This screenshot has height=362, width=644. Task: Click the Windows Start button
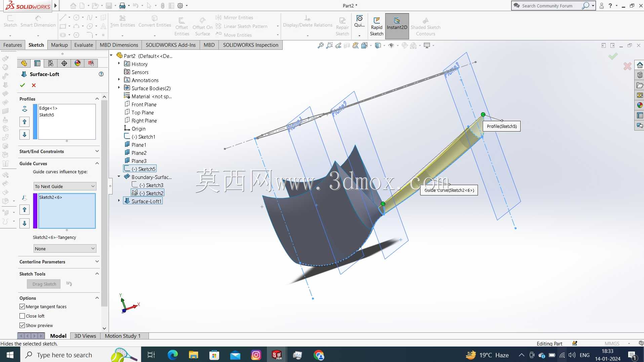10,355
